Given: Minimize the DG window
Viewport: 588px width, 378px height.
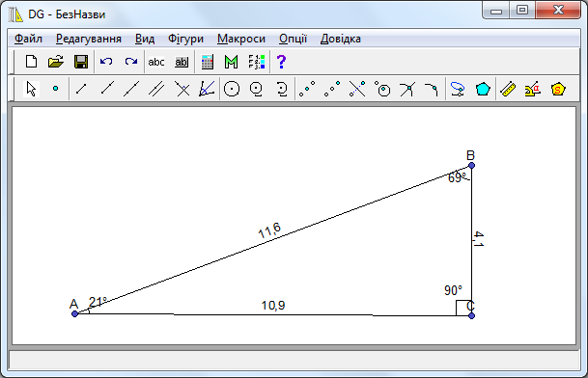Looking at the screenshot, I should click(496, 10).
